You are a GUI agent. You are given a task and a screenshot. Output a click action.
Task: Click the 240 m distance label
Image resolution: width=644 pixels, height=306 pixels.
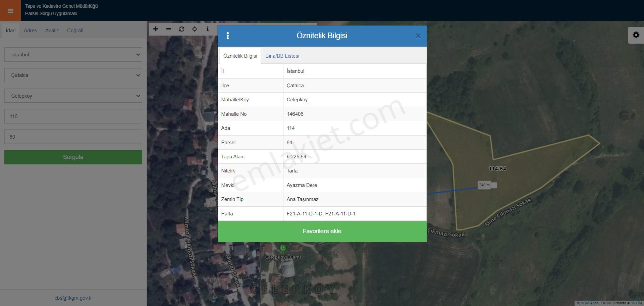[x=484, y=185]
